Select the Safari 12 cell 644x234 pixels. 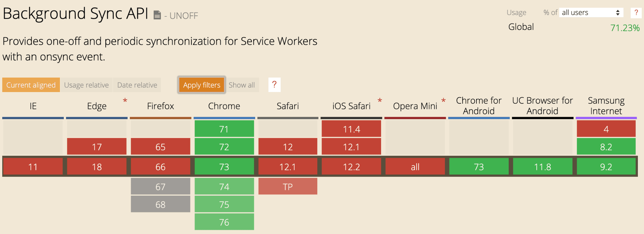point(288,147)
